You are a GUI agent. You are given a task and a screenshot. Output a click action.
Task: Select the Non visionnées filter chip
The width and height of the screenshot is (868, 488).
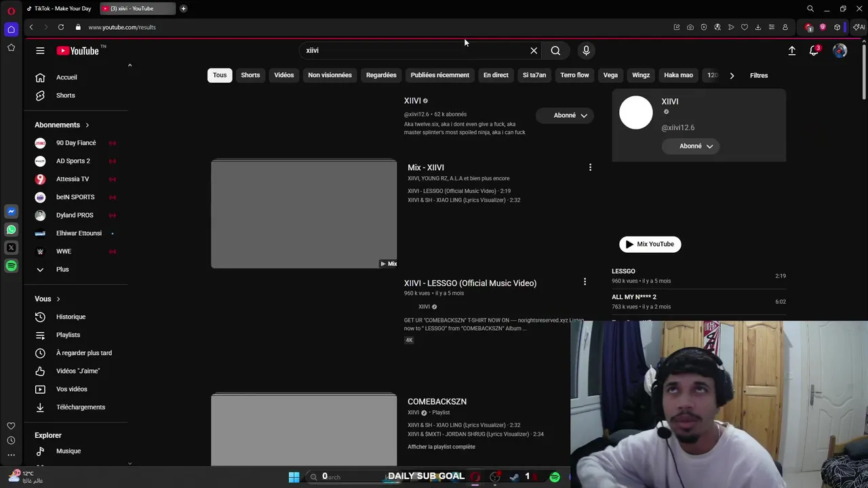pyautogui.click(x=330, y=75)
